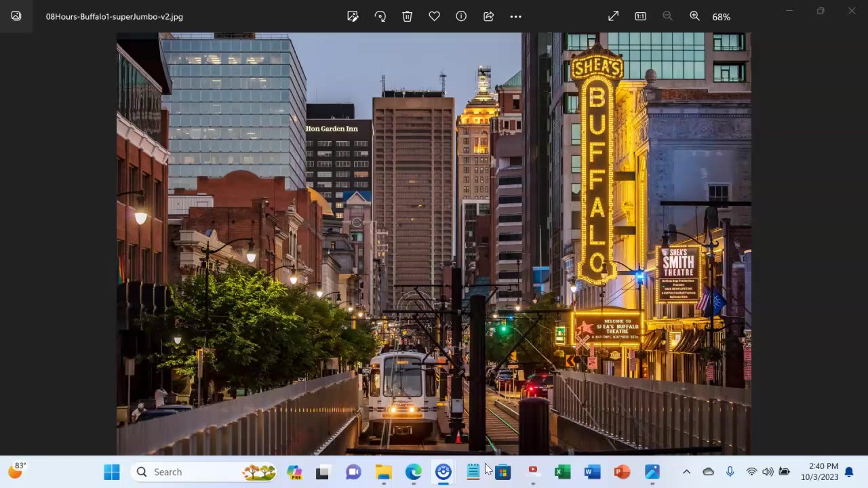Open File Explorer from the taskbar
Image resolution: width=868 pixels, height=488 pixels.
pos(384,472)
